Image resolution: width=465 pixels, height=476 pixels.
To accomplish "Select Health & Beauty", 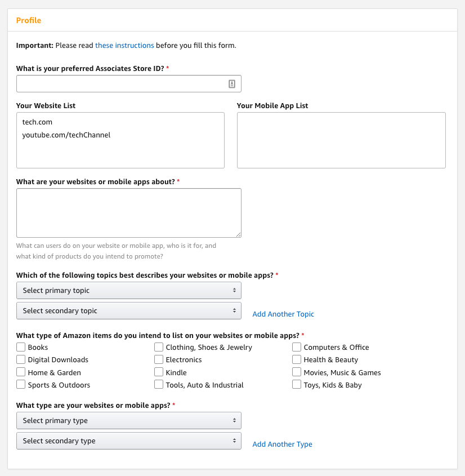I will pos(297,359).
